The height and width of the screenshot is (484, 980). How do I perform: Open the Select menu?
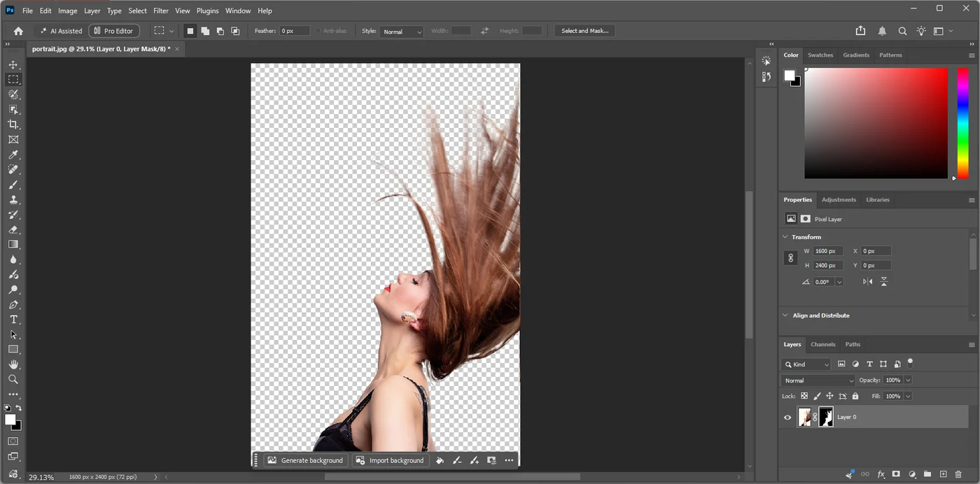137,10
